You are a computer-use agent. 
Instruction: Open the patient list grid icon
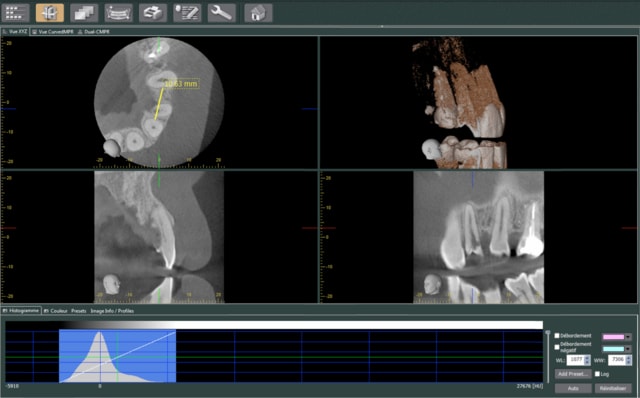click(x=16, y=13)
